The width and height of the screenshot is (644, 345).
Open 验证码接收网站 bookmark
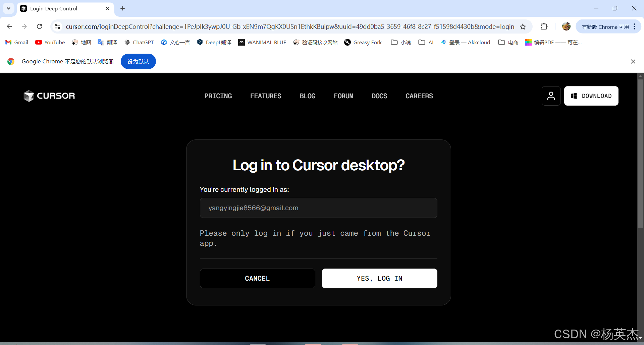click(x=315, y=42)
